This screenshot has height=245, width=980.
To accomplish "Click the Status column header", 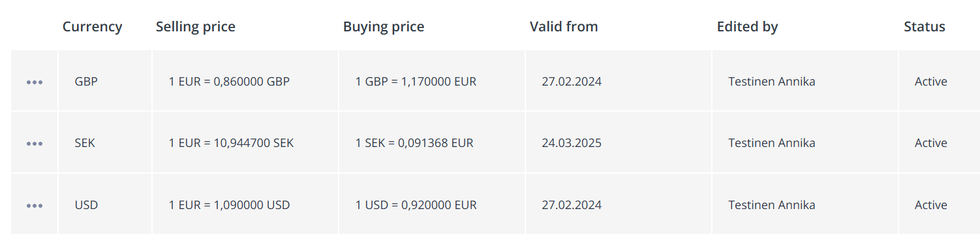I will coord(925,27).
